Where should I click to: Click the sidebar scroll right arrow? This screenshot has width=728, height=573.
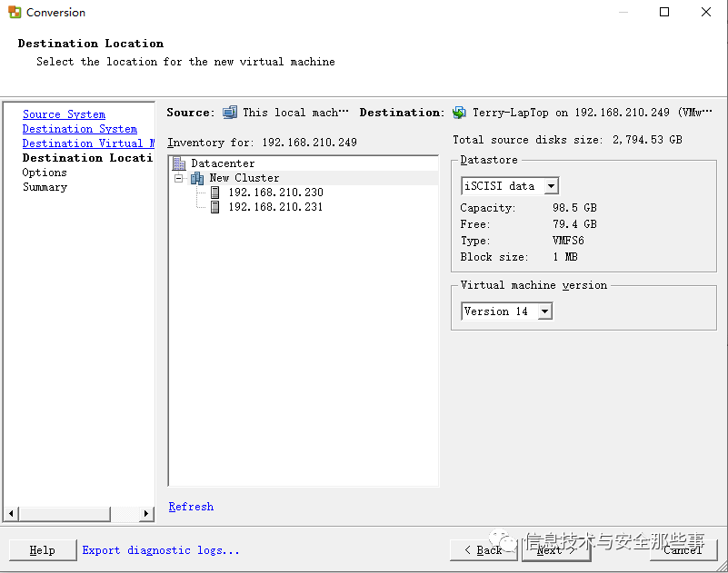coord(146,514)
